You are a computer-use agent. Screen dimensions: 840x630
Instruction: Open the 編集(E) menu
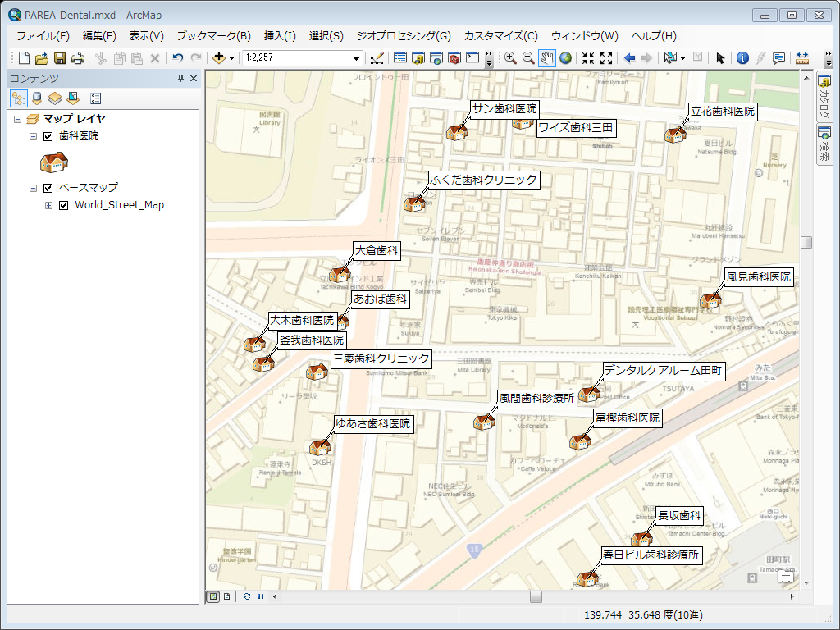pos(99,36)
